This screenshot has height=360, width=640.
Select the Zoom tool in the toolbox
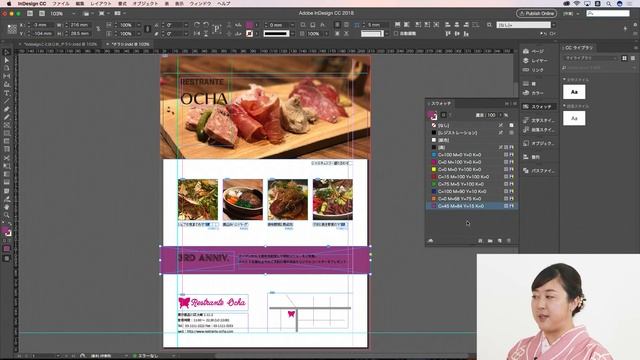[x=7, y=215]
